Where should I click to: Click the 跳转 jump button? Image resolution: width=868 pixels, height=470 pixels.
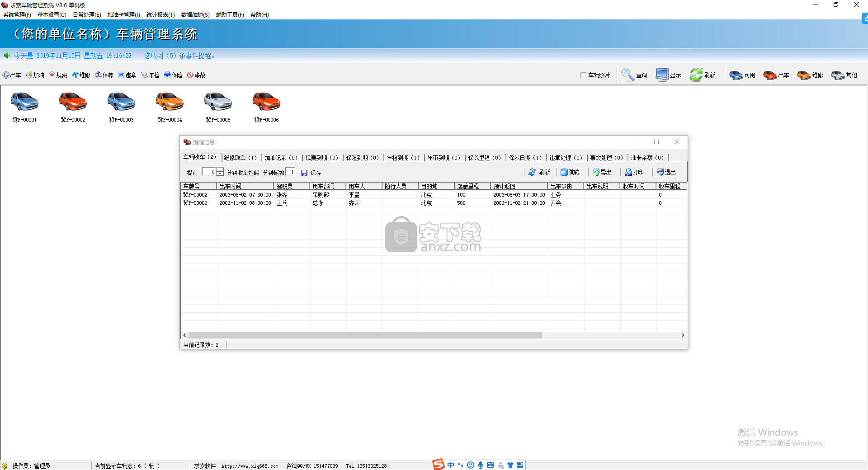point(570,172)
